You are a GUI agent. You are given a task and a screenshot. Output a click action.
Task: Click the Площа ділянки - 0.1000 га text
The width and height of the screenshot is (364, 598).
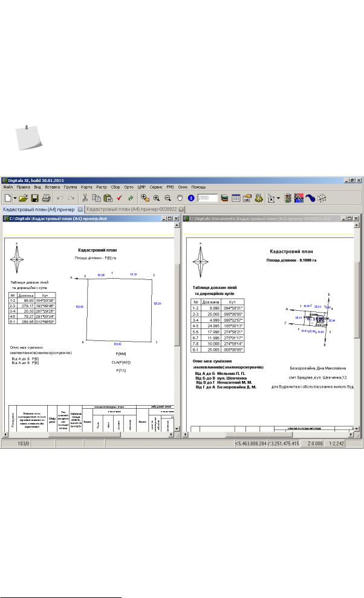291,260
